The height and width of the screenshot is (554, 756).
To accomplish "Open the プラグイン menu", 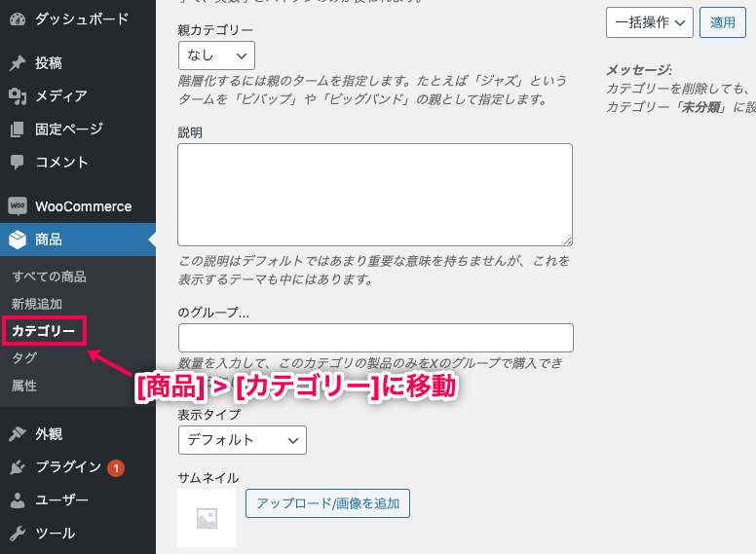I will point(78,466).
